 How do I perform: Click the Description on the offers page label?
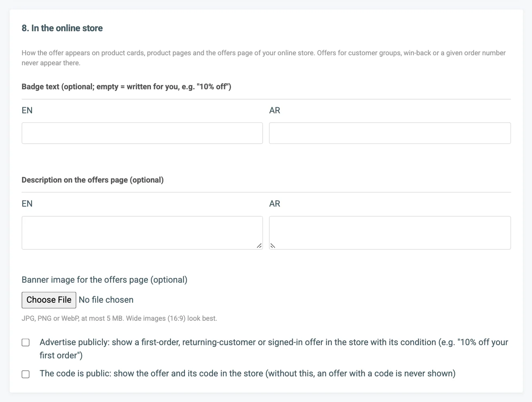[92, 180]
